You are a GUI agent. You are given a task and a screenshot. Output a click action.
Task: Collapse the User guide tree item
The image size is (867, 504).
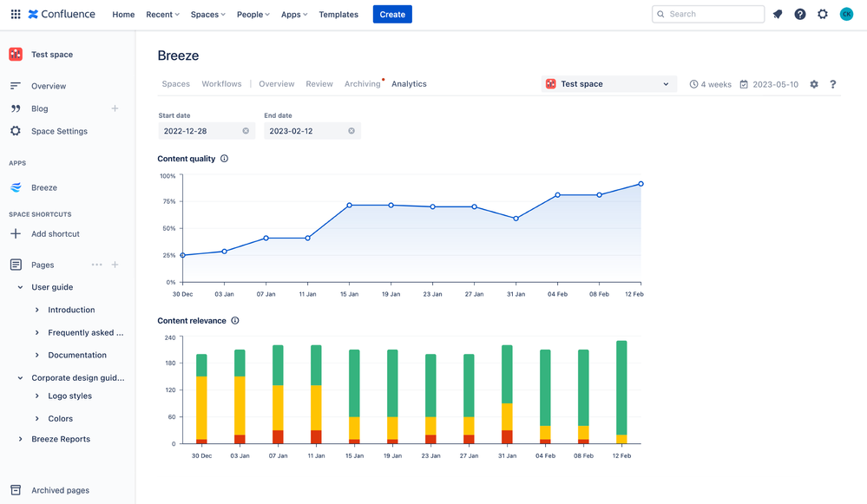coord(21,287)
